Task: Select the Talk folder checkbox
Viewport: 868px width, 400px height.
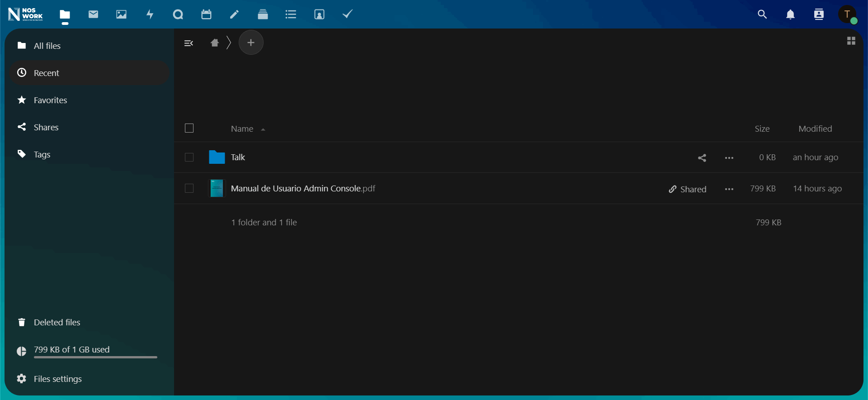Action: click(x=189, y=157)
